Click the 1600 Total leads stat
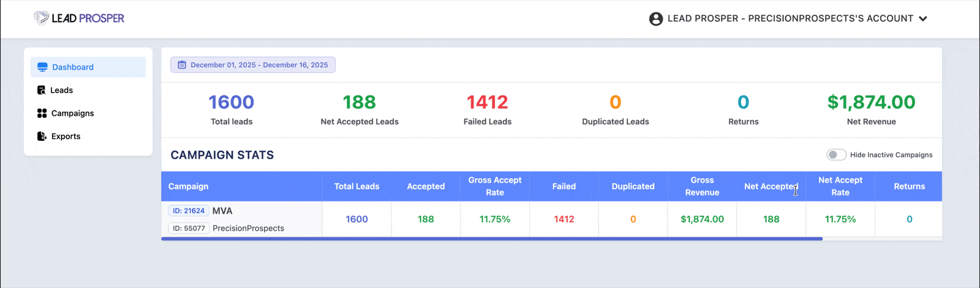 click(x=232, y=110)
